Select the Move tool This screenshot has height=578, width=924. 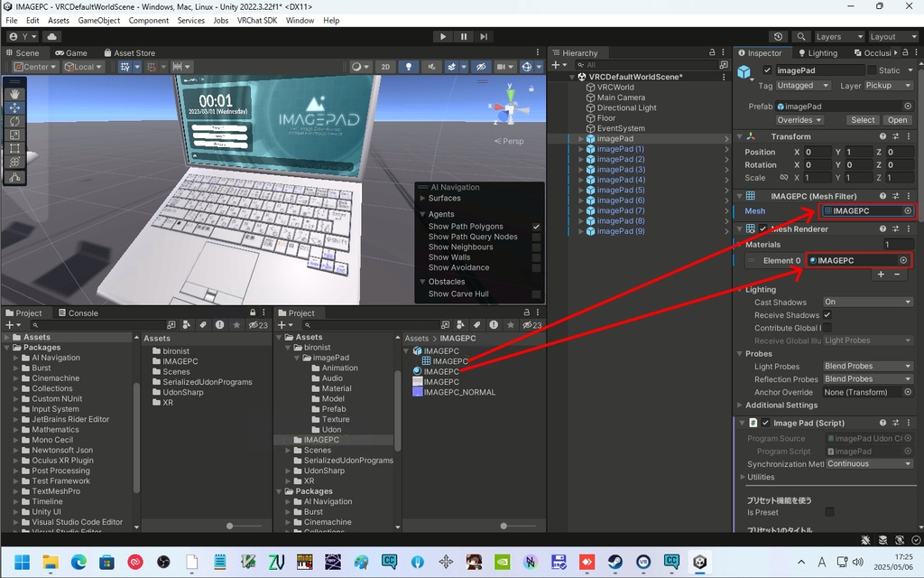tap(14, 107)
